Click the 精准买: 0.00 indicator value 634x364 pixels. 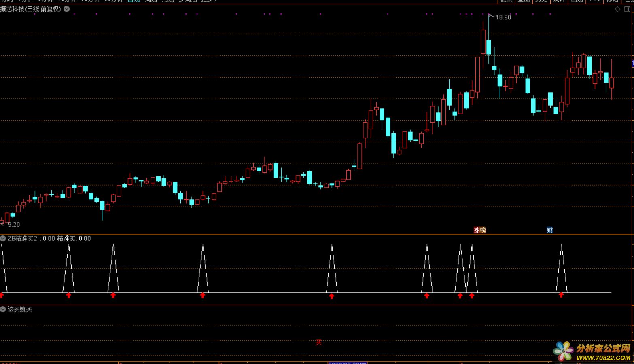[74, 239]
